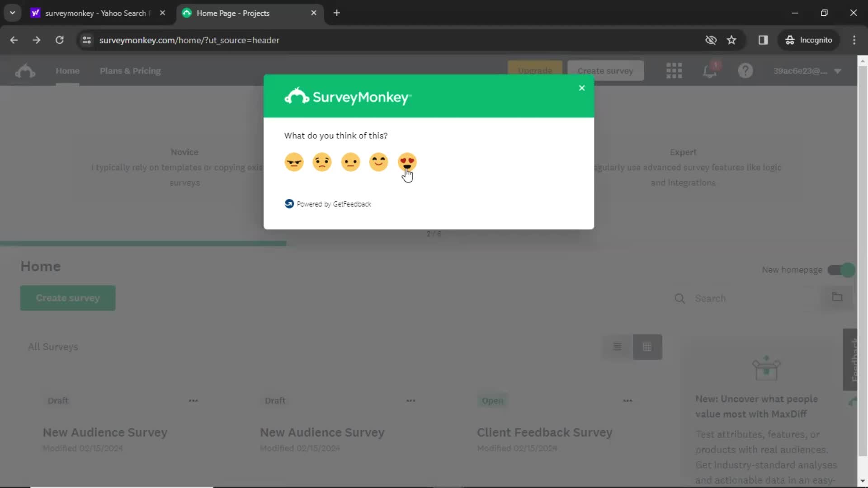
Task: Select the sad face emoji rating
Action: (322, 162)
